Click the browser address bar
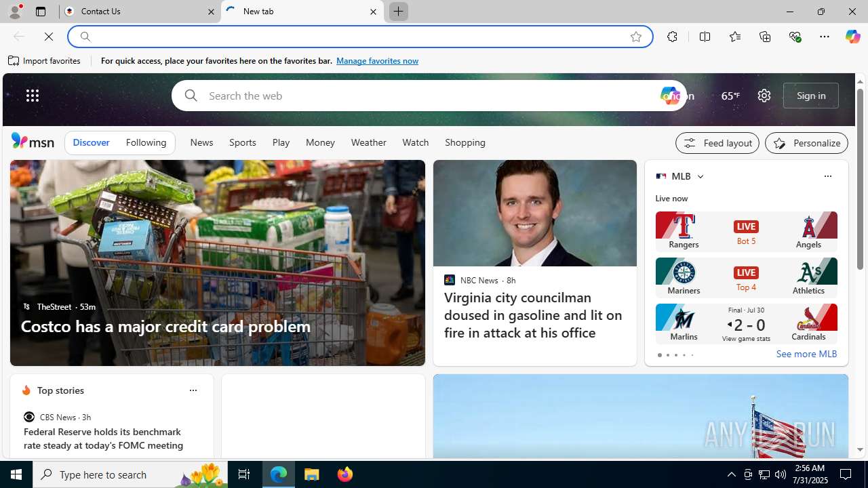 click(359, 37)
